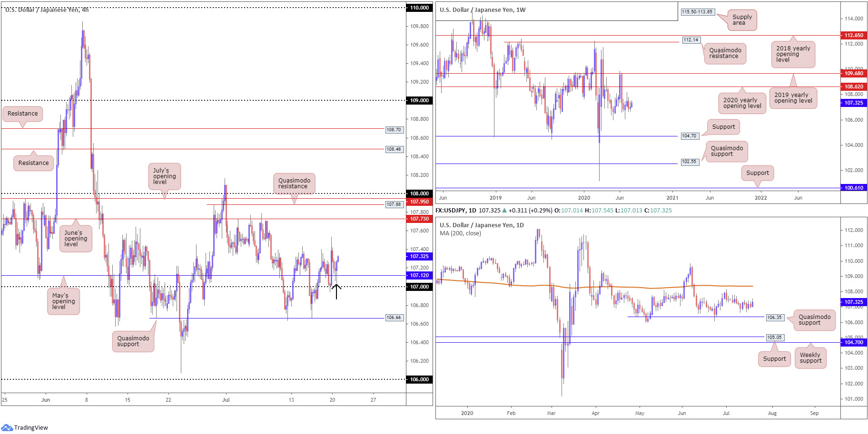Viewport: 868px width, 434px height.
Task: Click the +0.311 (+0.29%) change value
Action: pos(531,210)
